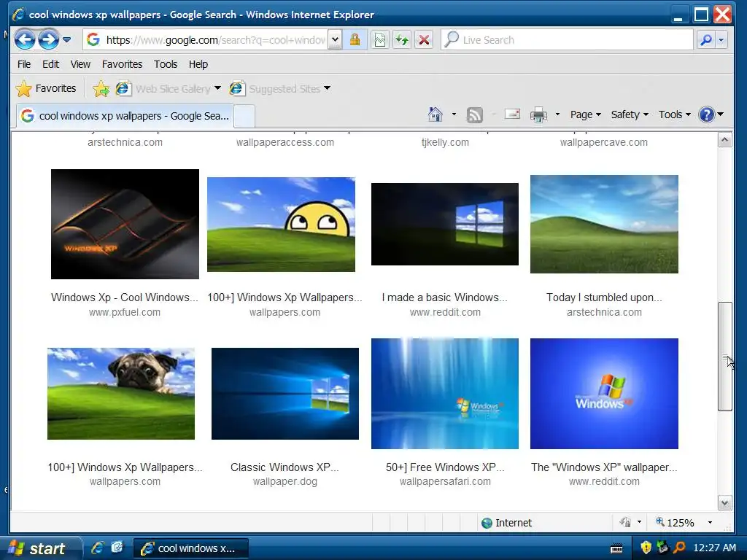Screen dimensions: 747x560
Task: Click 'Today I stumbled upon...' link
Action: (x=604, y=297)
